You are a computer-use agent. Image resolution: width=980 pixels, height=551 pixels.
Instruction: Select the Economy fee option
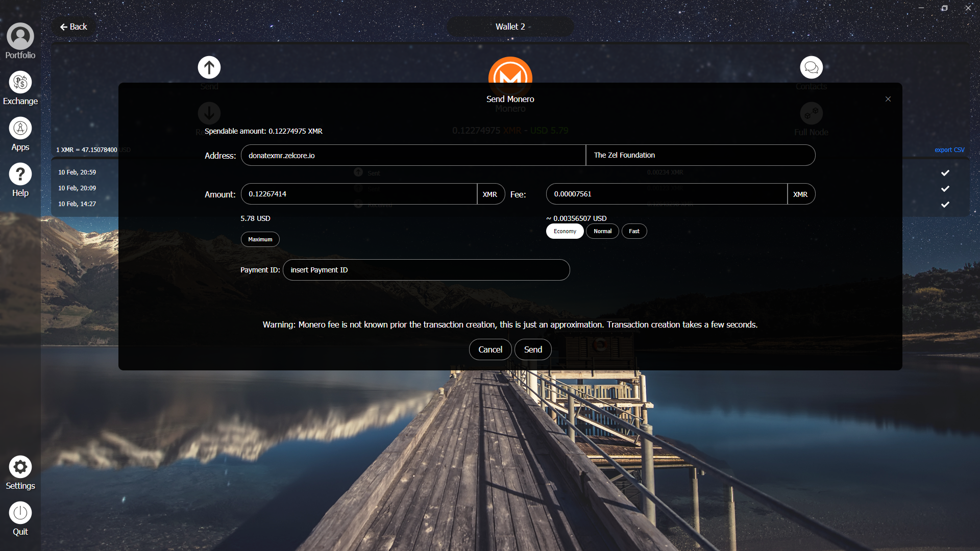coord(565,231)
